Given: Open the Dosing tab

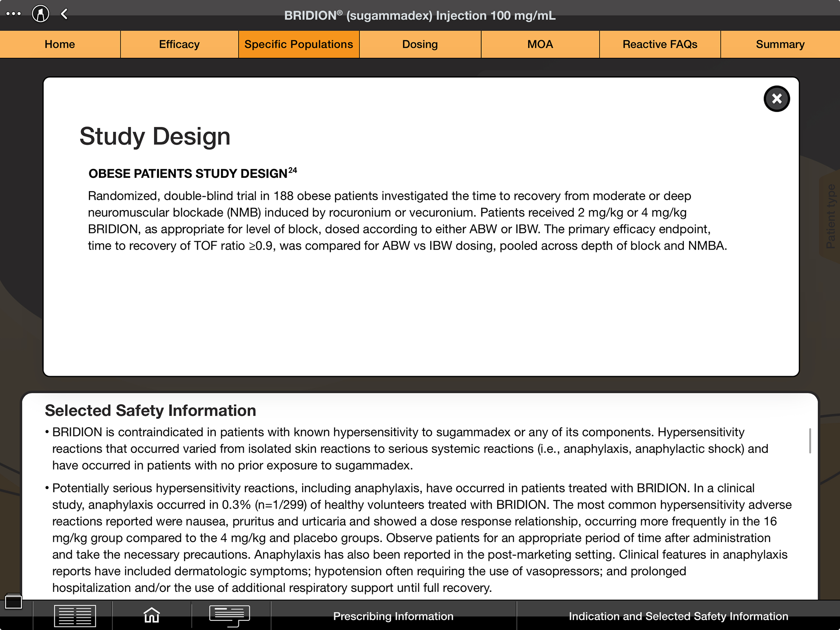Looking at the screenshot, I should [x=420, y=44].
